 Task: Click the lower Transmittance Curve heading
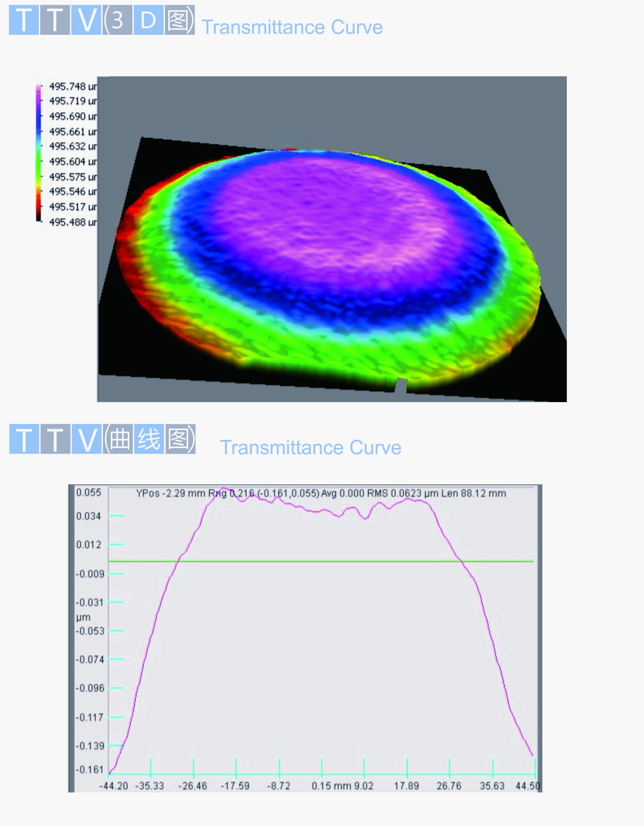coord(311,447)
